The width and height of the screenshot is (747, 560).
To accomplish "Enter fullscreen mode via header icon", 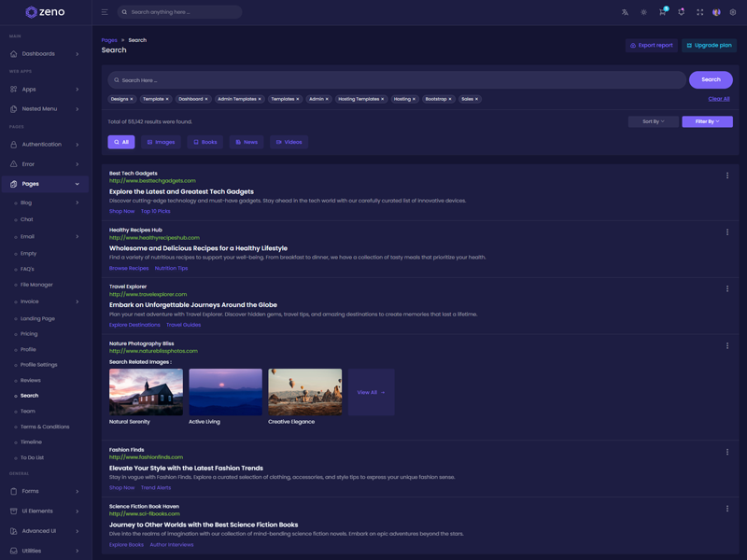I will (x=699, y=12).
